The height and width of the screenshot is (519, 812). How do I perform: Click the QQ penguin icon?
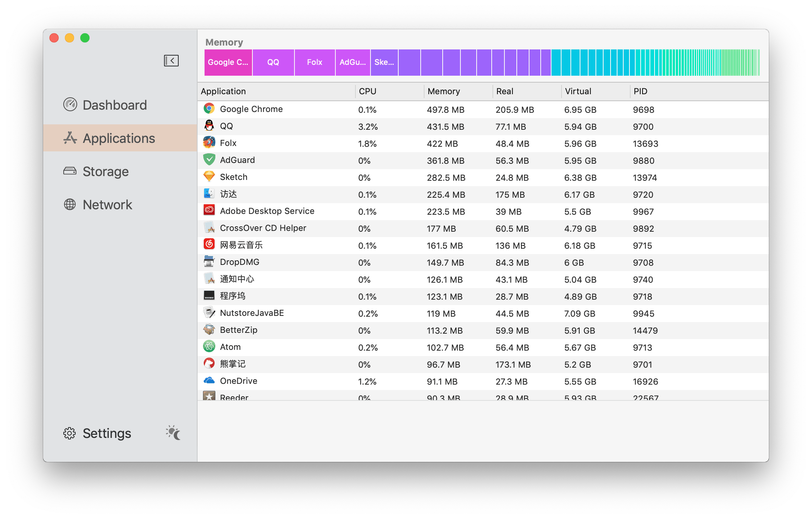pos(209,126)
